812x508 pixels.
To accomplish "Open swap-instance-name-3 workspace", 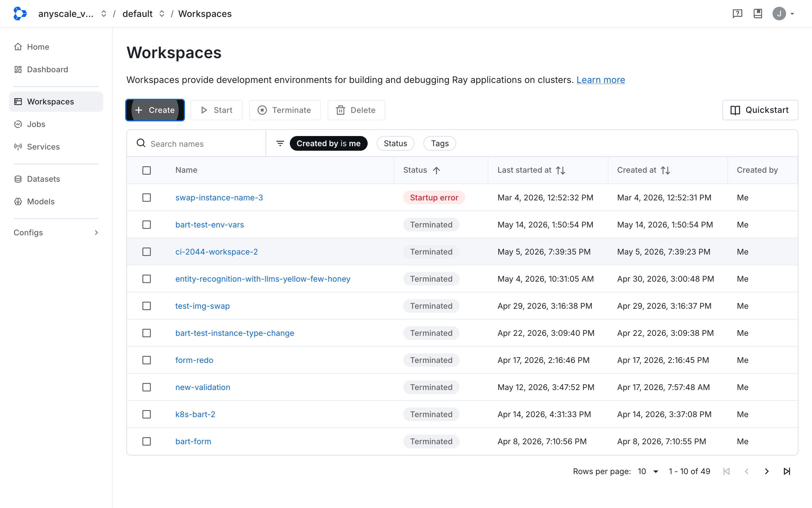I will pyautogui.click(x=219, y=198).
